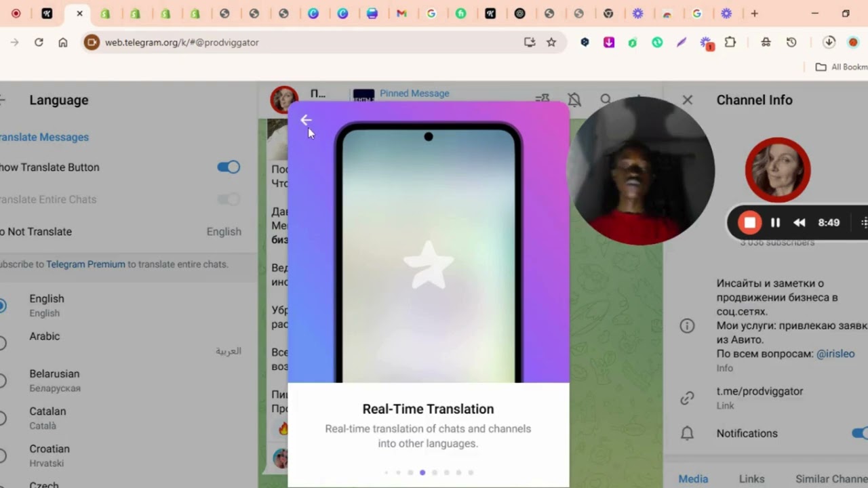Click the 8:49 recording timer

[829, 223]
